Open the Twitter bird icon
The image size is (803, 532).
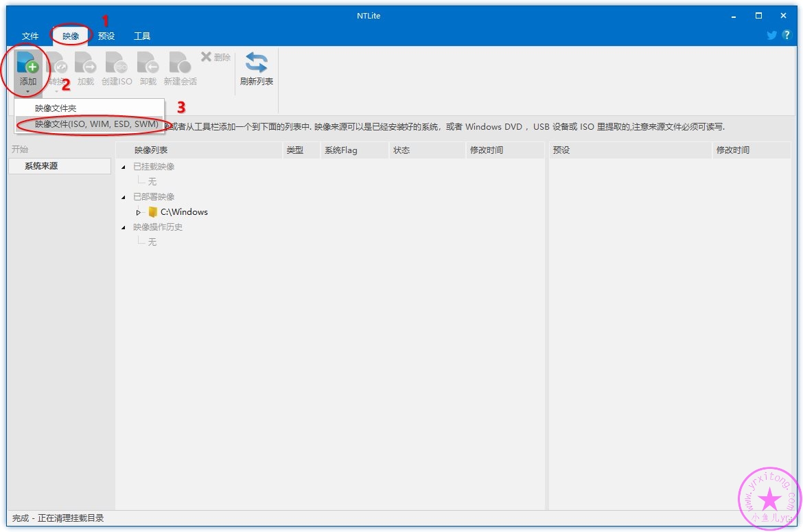point(771,35)
